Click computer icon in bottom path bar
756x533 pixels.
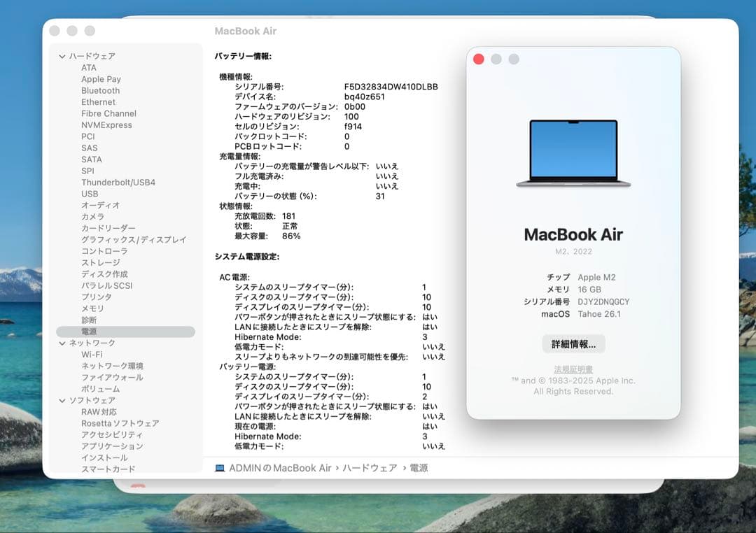220,468
